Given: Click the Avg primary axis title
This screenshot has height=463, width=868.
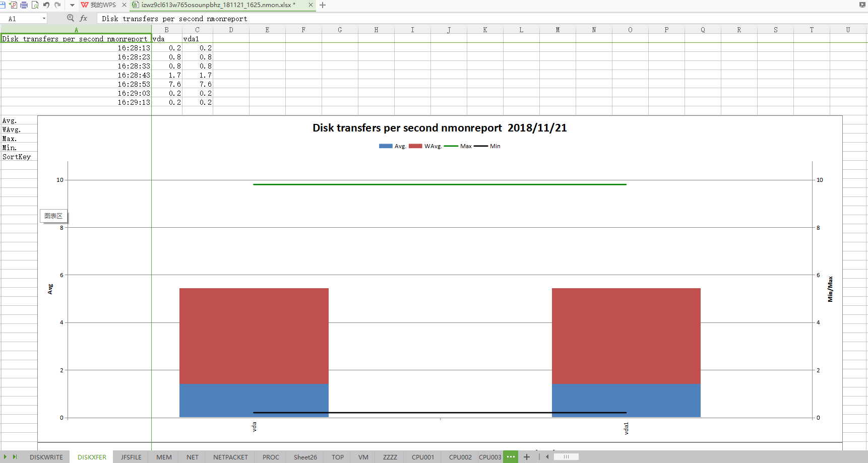Looking at the screenshot, I should point(50,289).
